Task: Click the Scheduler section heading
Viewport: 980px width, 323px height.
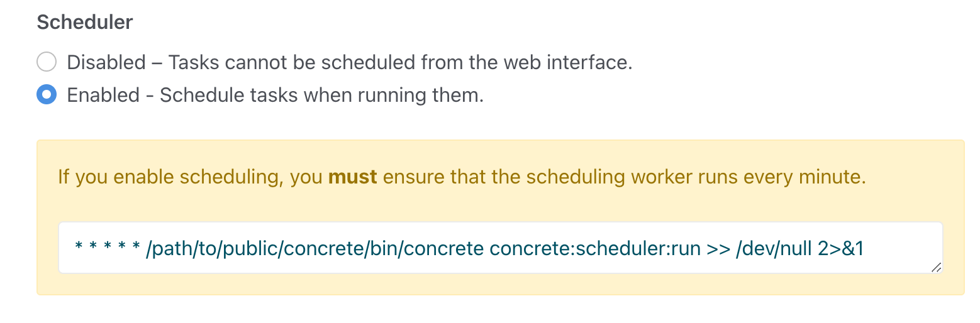Action: [85, 22]
